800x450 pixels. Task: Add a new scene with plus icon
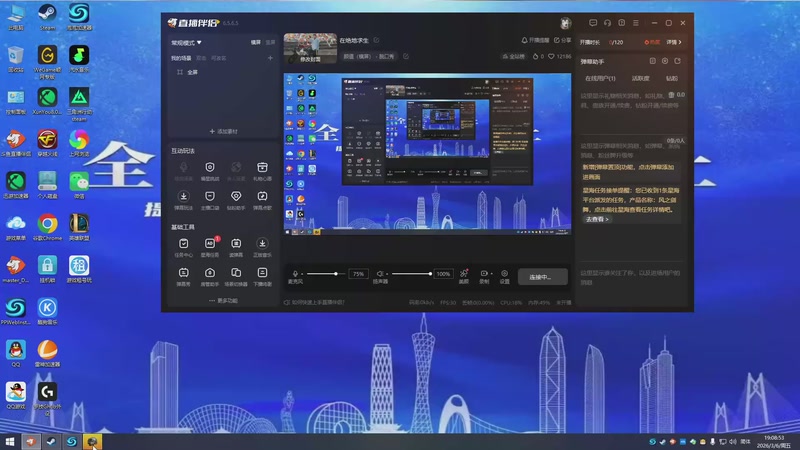point(270,58)
